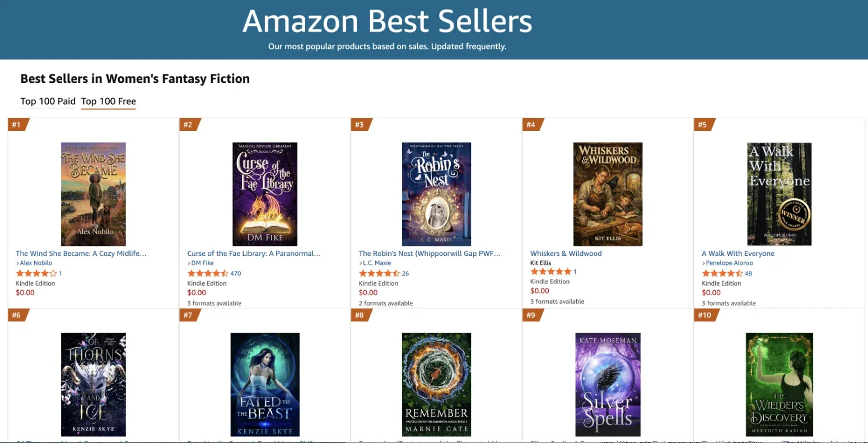Open The Wielder's Discovery cover
This screenshot has width=868, height=443.
click(x=780, y=385)
